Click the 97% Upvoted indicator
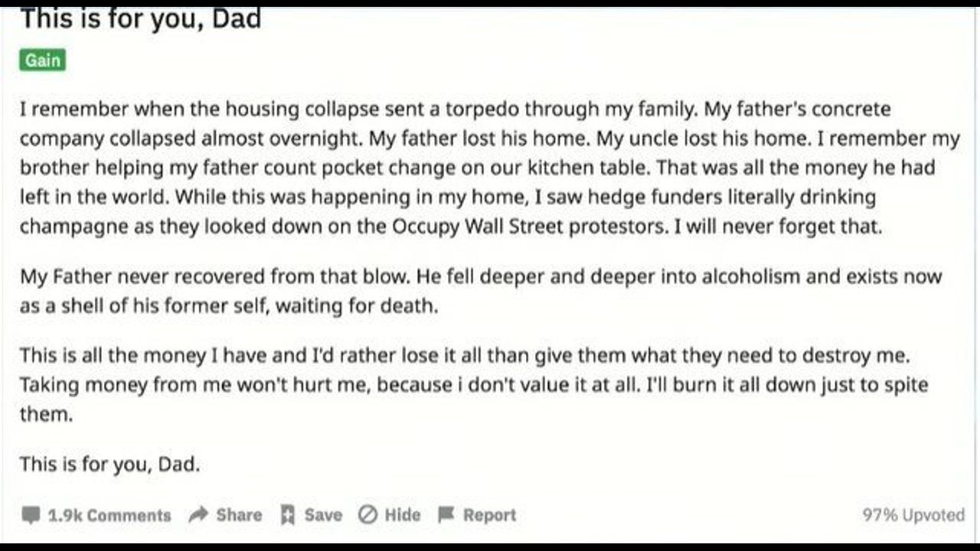 913,515
